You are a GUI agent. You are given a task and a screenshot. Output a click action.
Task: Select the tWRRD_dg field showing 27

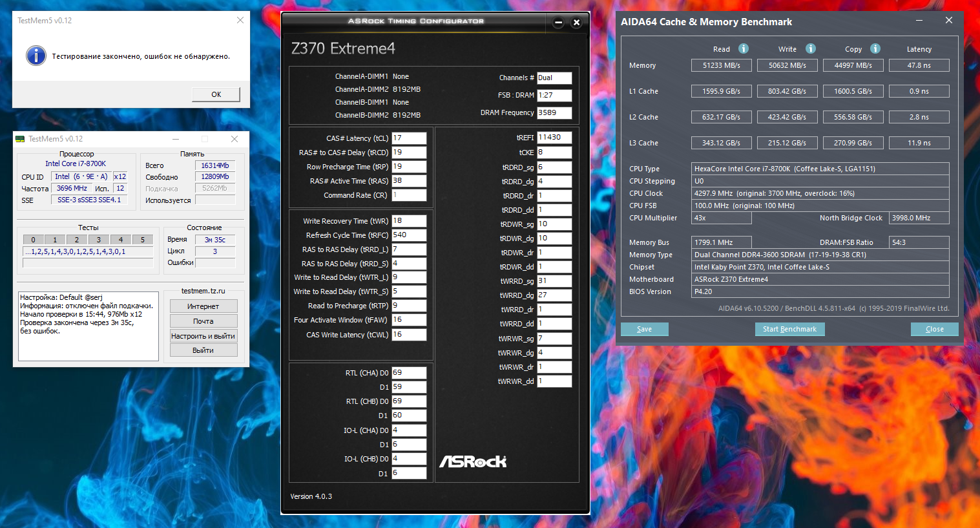554,295
